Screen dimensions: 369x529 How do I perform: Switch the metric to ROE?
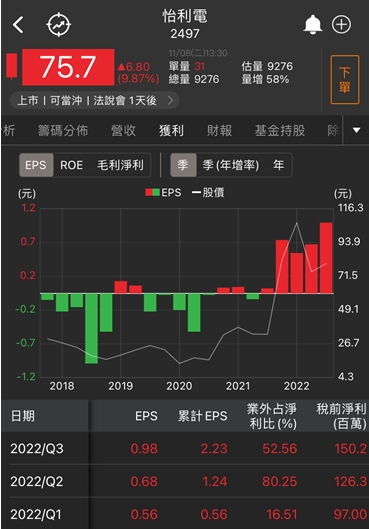click(72, 165)
